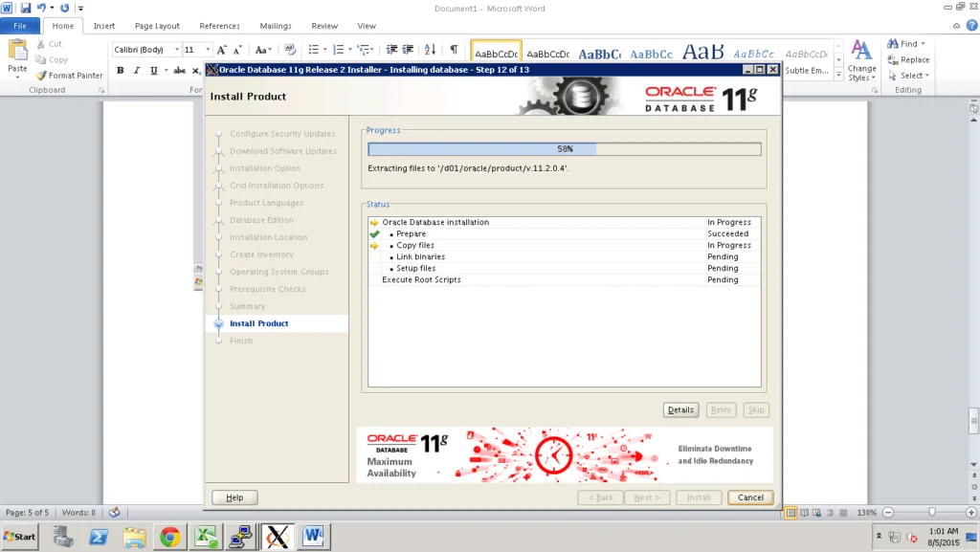
Task: Open the Calibri font name dropdown
Action: coord(177,50)
